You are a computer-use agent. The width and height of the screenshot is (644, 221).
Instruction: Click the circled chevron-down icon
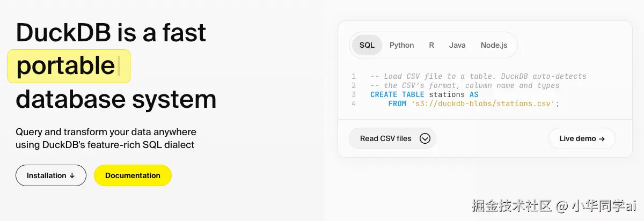coord(425,138)
